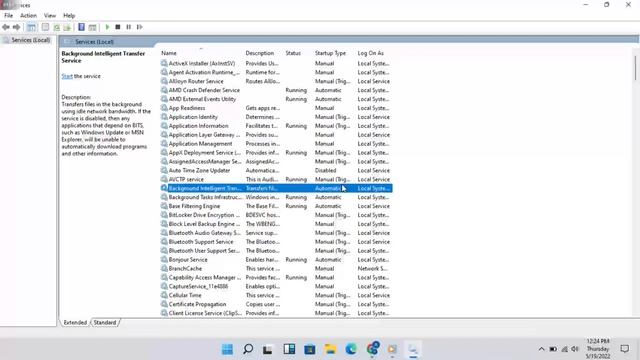Click the Stop Service square icon

point(118,27)
